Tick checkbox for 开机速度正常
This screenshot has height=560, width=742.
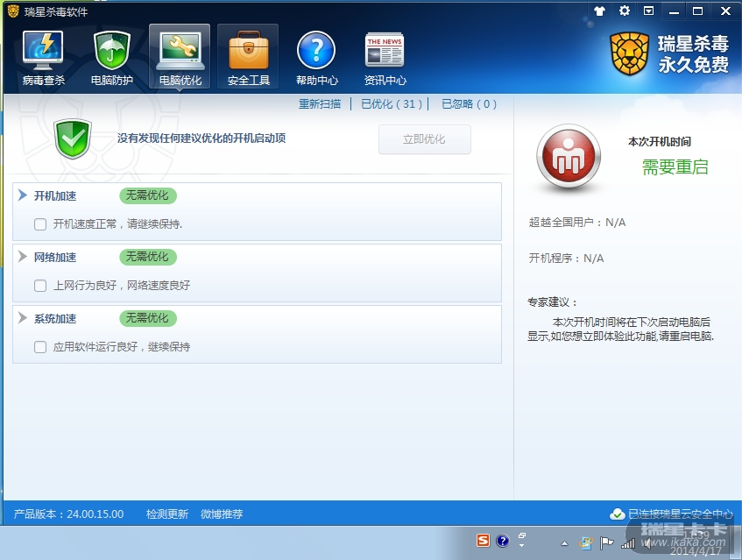40,224
